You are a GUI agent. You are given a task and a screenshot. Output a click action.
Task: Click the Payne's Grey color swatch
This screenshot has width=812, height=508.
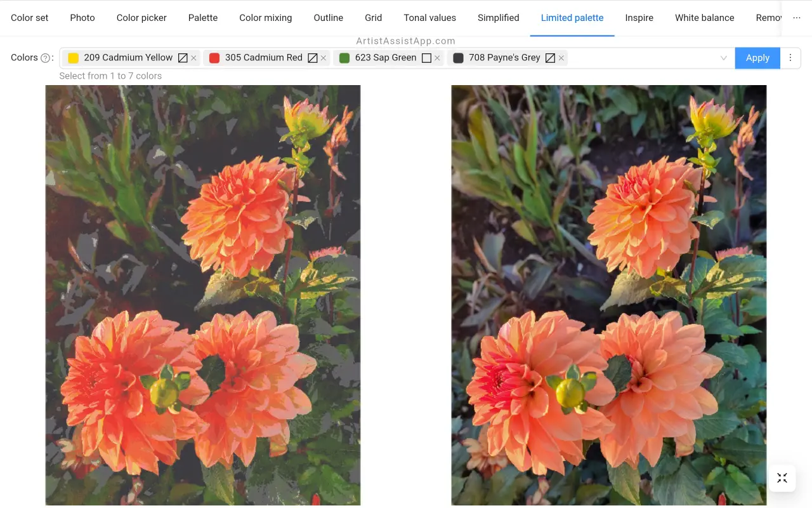[x=458, y=58]
